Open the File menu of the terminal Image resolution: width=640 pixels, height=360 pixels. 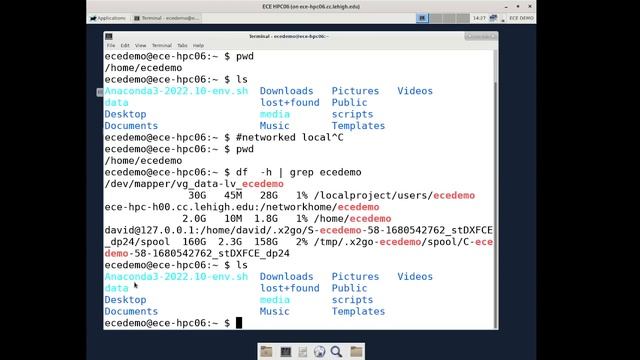click(x=111, y=45)
